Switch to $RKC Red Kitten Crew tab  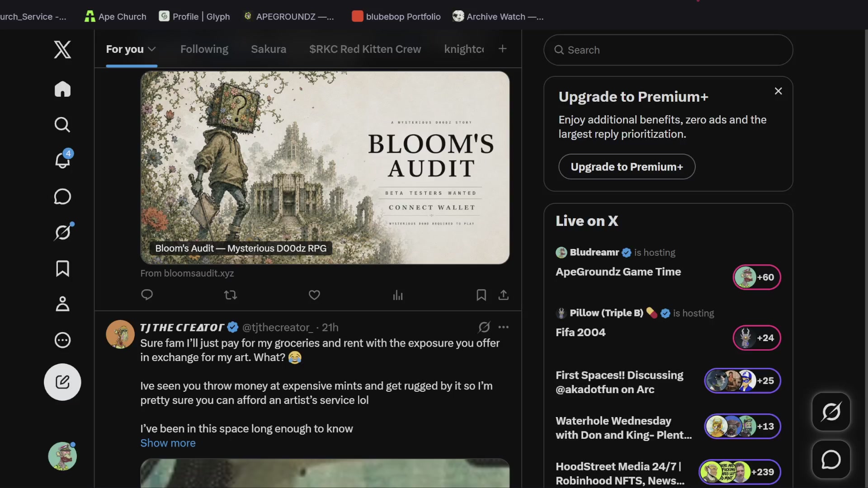tap(365, 49)
